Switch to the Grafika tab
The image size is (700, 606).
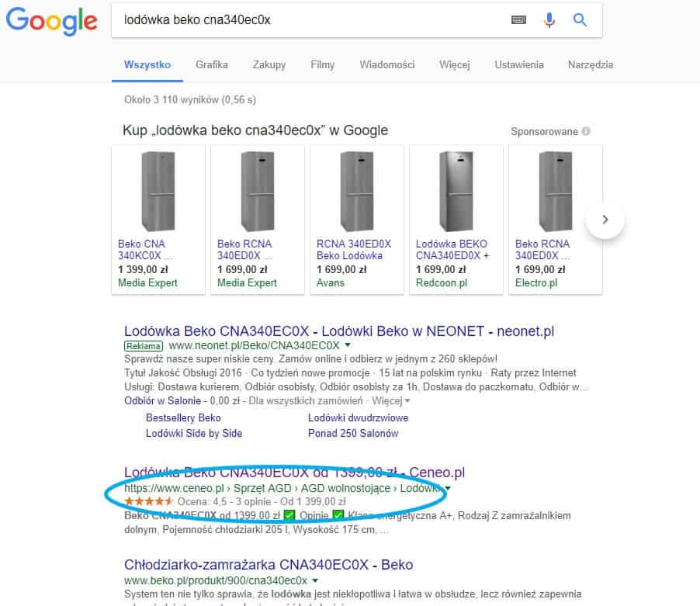212,64
